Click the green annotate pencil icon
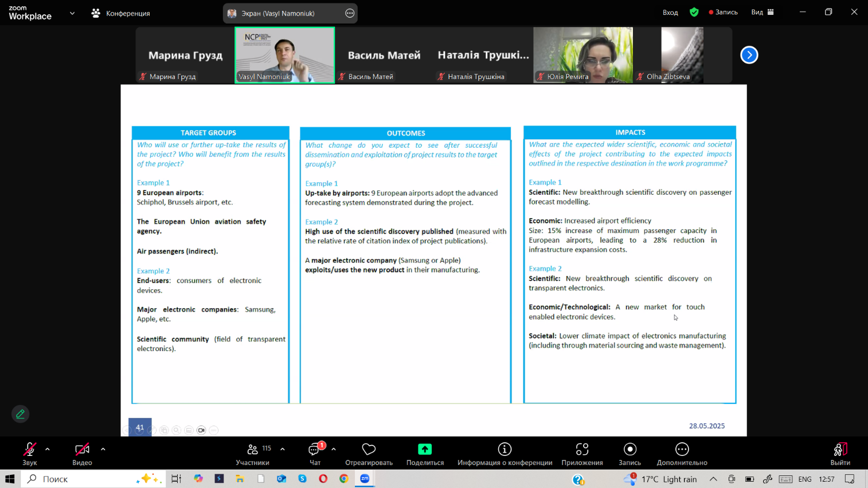Screen dimensions: 868x488 point(20,414)
